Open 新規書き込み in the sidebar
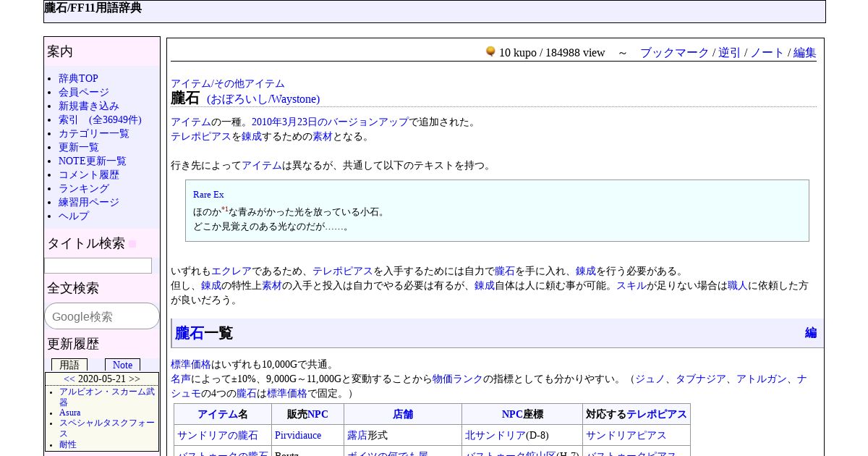 coord(89,106)
